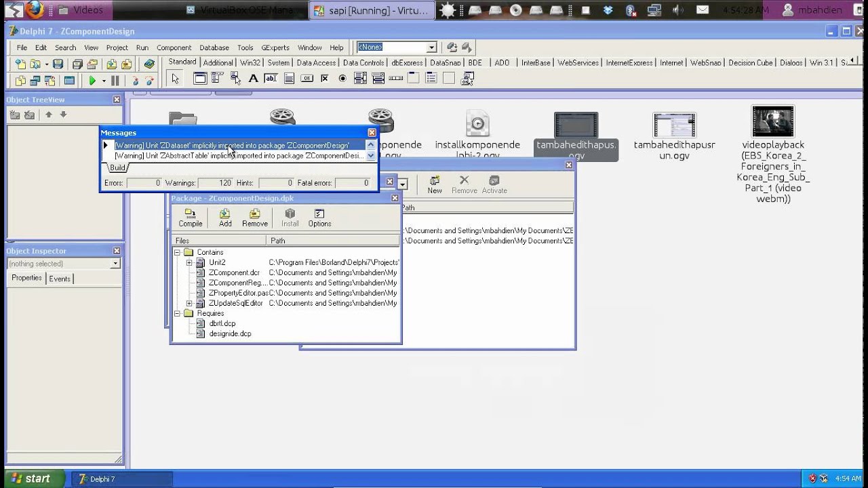Select the ZAbstractTable warning message line

point(239,155)
